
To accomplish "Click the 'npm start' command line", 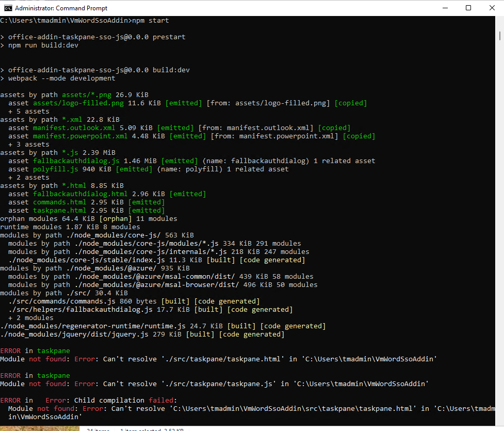I will [85, 21].
